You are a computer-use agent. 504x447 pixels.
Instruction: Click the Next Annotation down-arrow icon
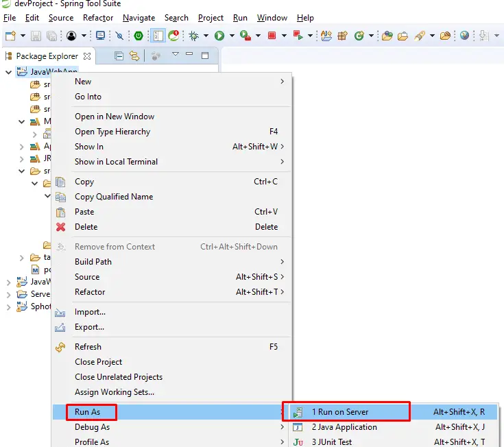tap(483, 36)
